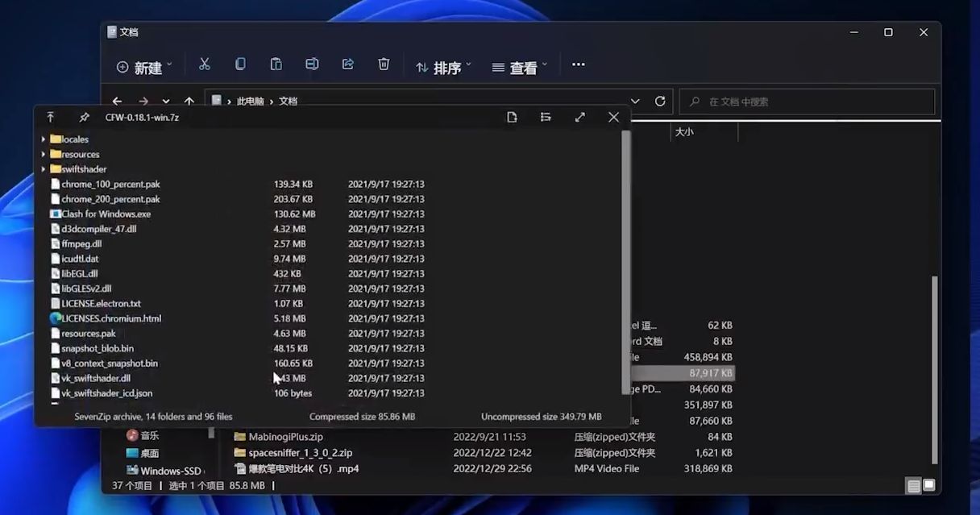Click 此电脑 in the address breadcrumb
Screen dimensions: 980x515
pyautogui.click(x=250, y=102)
